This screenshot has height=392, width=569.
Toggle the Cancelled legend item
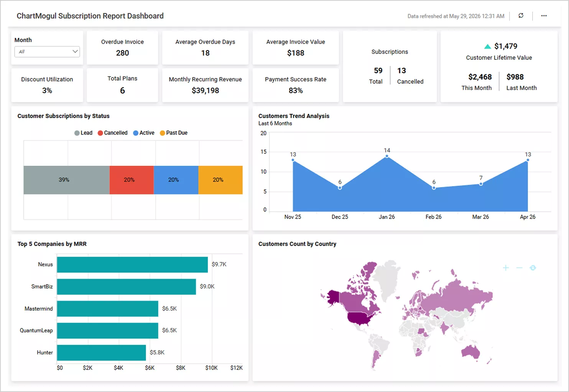pyautogui.click(x=113, y=133)
